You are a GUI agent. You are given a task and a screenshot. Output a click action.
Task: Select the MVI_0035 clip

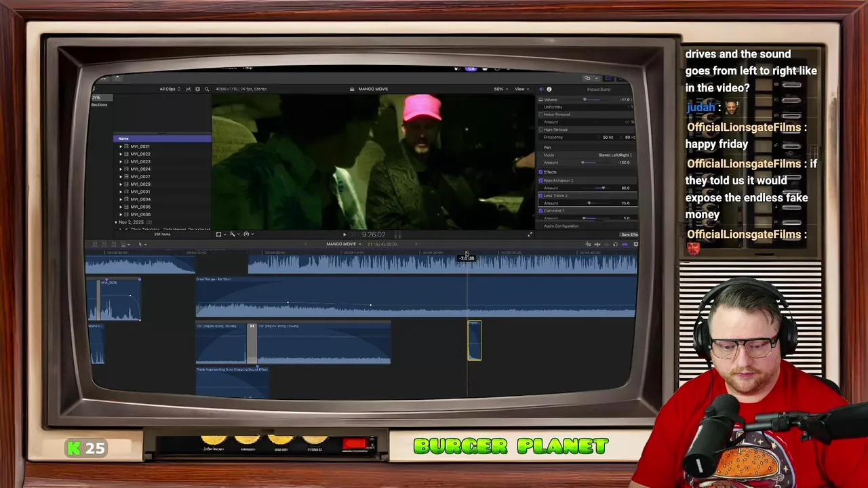pos(140,207)
